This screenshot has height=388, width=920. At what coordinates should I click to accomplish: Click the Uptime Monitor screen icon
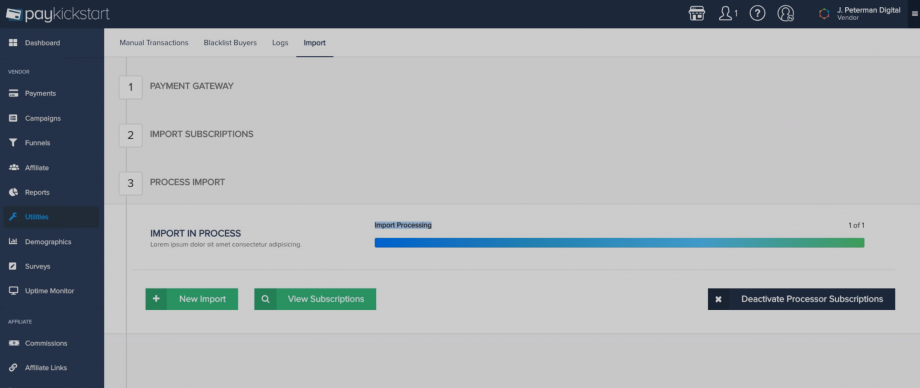coord(13,291)
